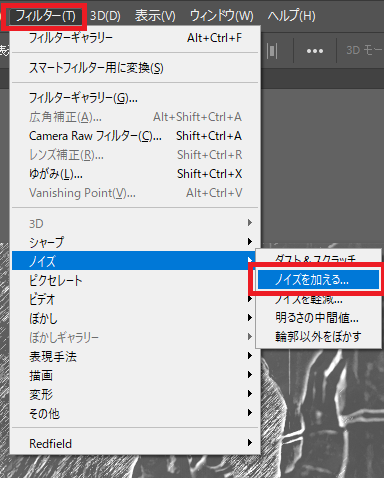Expand the 変形 submenu
The height and width of the screenshot is (478, 384).
click(135, 394)
